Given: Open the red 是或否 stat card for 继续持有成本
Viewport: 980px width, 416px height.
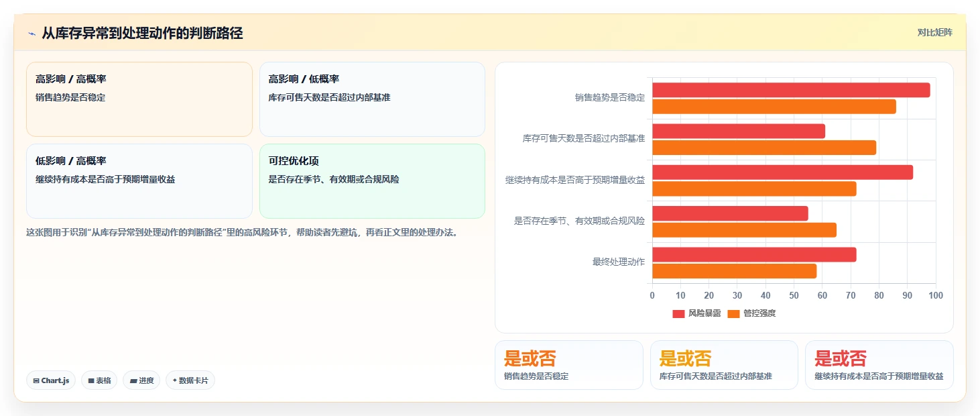Looking at the screenshot, I should [879, 365].
